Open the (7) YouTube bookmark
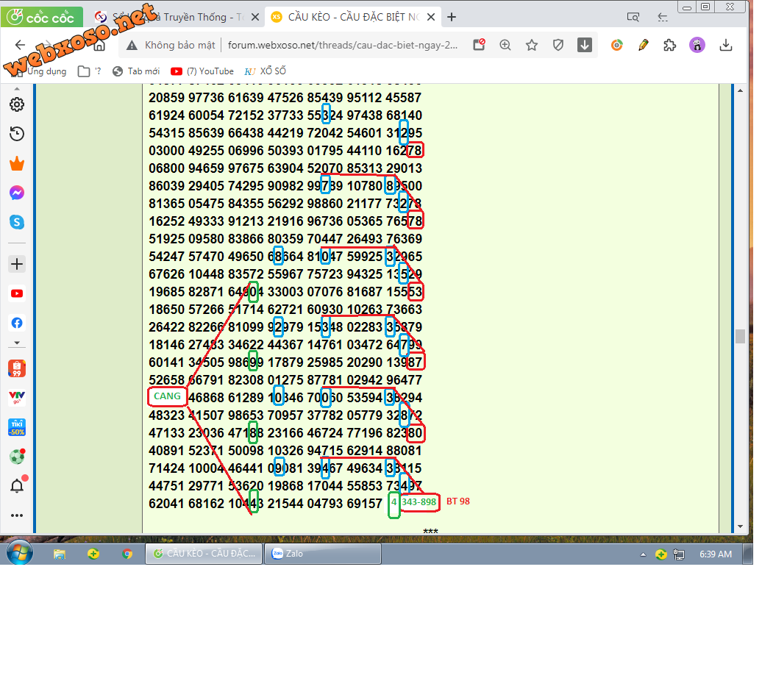Screen dimensions: 762x700 202,71
